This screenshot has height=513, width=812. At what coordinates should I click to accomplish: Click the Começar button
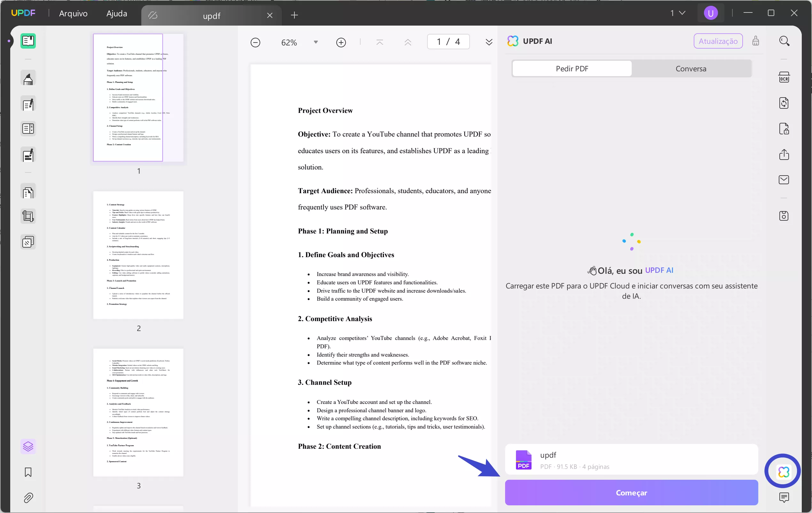click(x=631, y=493)
